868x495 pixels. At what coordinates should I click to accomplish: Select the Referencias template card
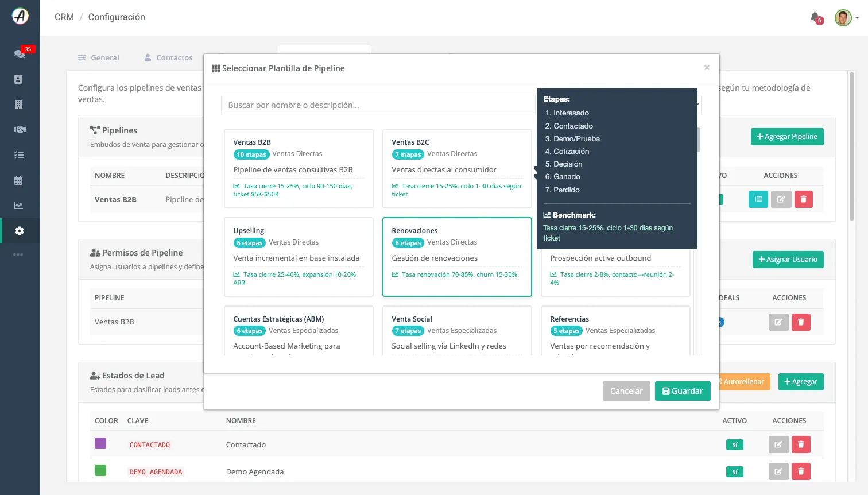pos(615,331)
